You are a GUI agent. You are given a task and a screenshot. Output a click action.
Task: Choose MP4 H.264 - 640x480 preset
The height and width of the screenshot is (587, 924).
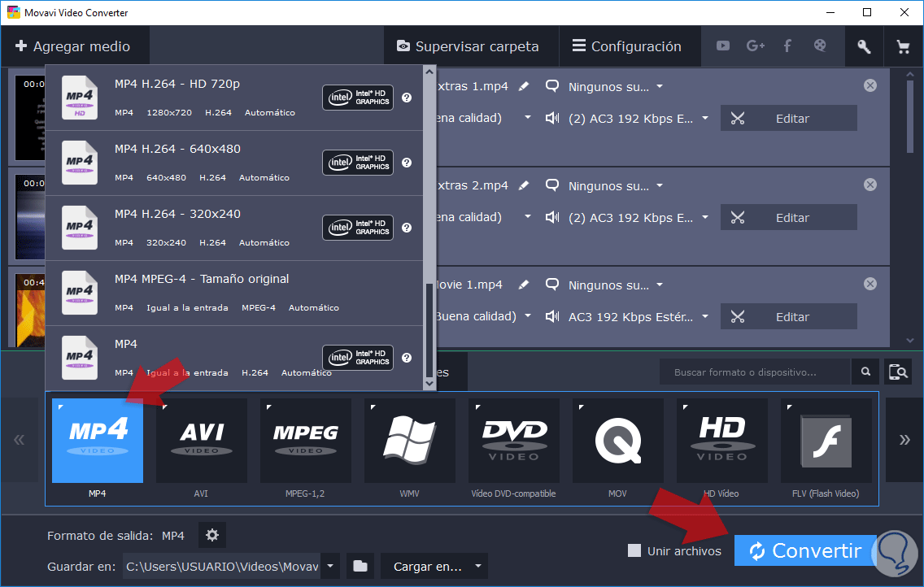click(234, 163)
